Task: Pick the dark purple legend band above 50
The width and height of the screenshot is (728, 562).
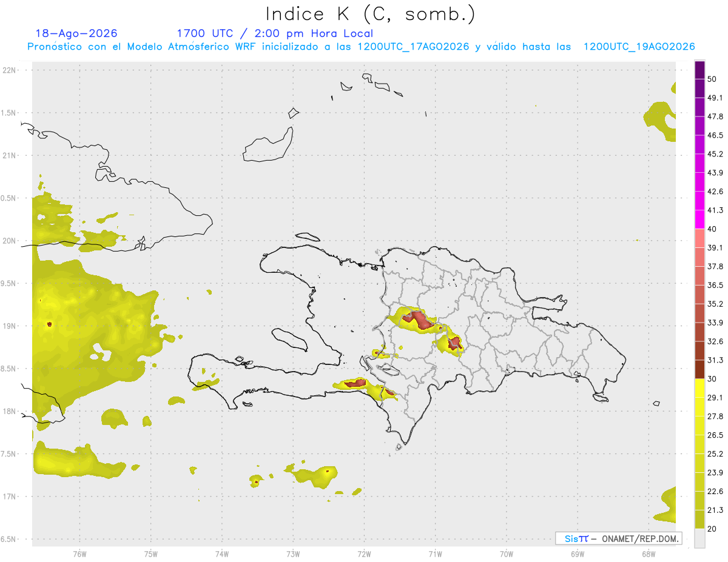Action: click(699, 70)
